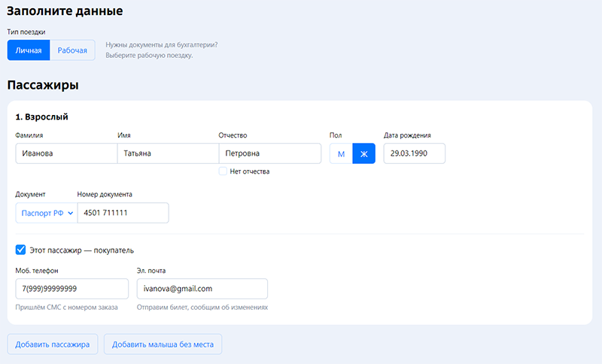Click the Заполните данные heading

pyautogui.click(x=65, y=11)
